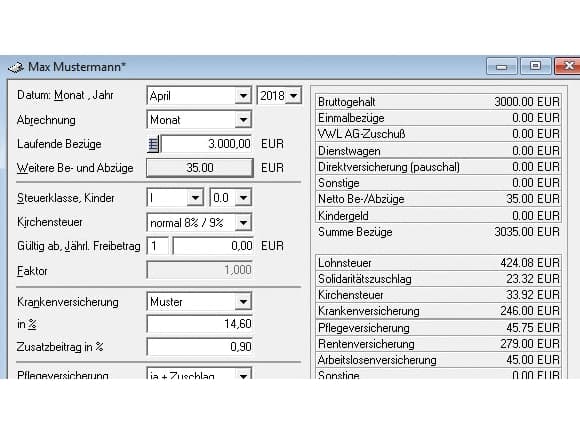Click the Max Mustermann window title

[x=77, y=67]
